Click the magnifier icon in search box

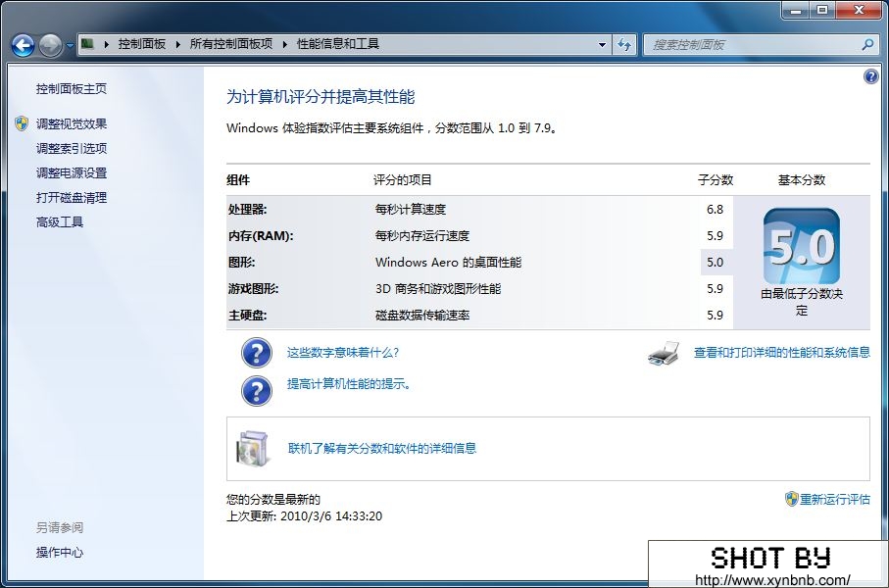click(x=866, y=44)
